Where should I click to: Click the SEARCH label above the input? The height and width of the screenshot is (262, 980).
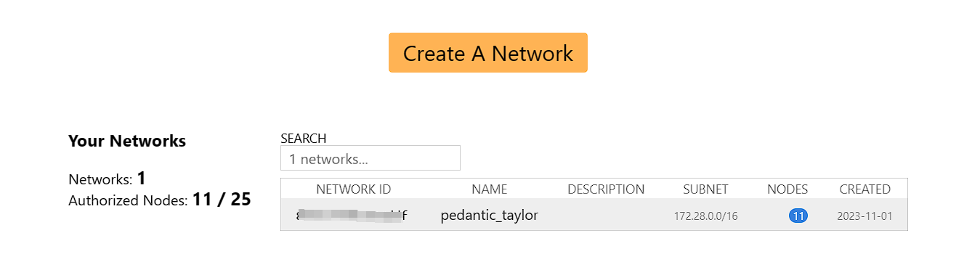click(x=304, y=139)
